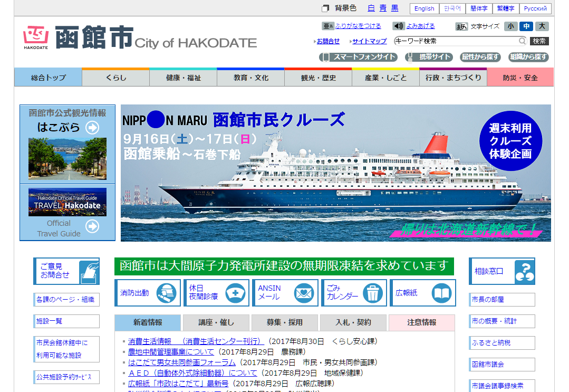Set background color to 青
569x392 pixels.
[383, 8]
